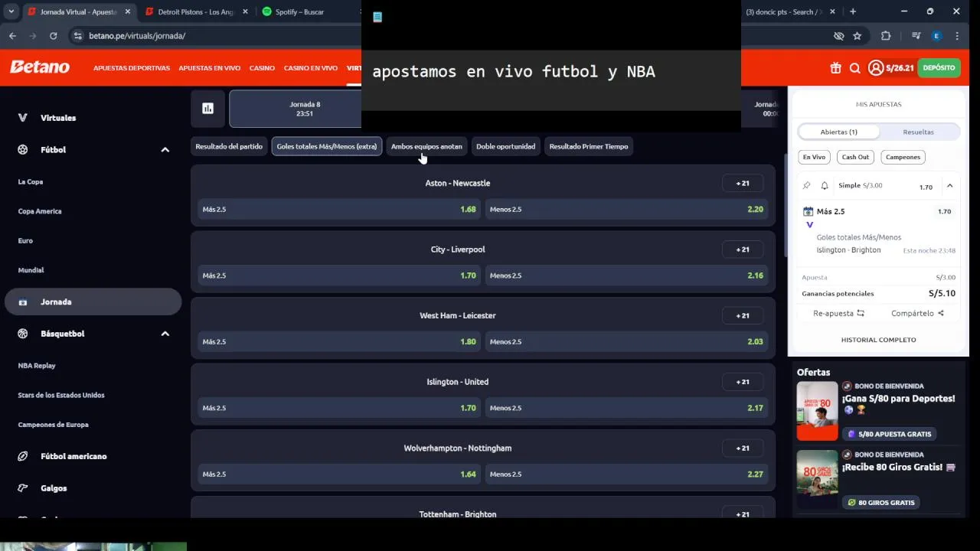Open the Chrome three-dot menu
Image resolution: width=980 pixels, height=551 pixels.
pyautogui.click(x=957, y=36)
